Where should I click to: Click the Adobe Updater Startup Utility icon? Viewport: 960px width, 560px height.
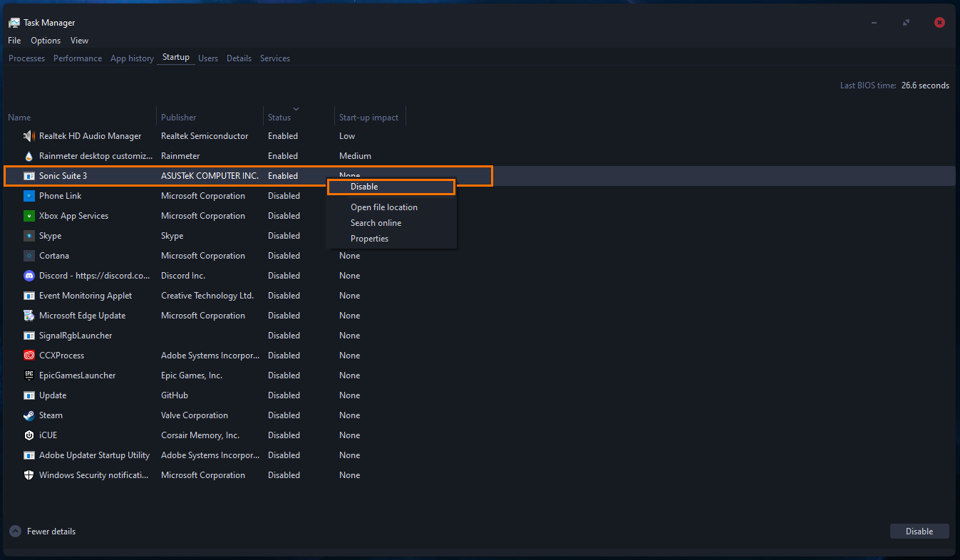pyautogui.click(x=29, y=455)
